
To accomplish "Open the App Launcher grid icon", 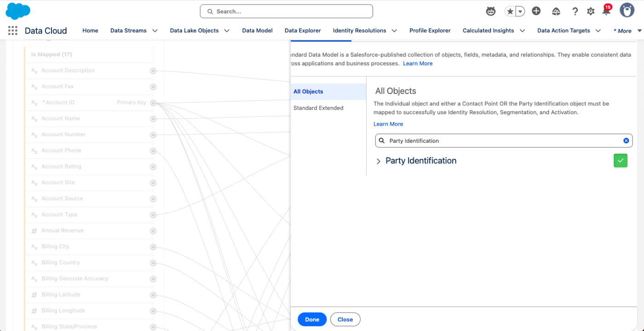I will tap(13, 30).
